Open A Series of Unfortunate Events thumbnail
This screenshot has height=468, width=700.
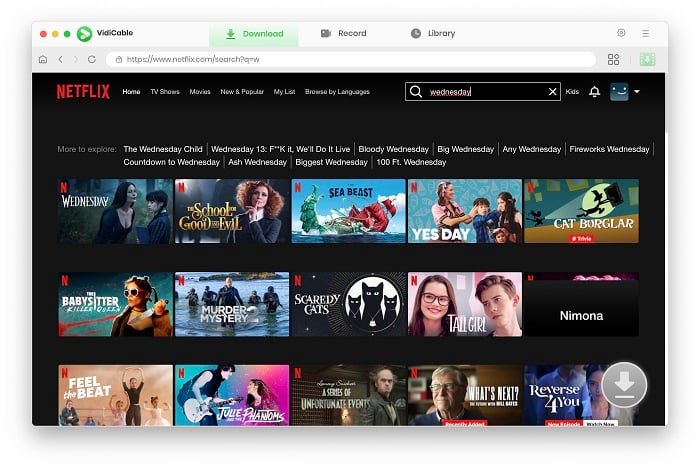[348, 395]
